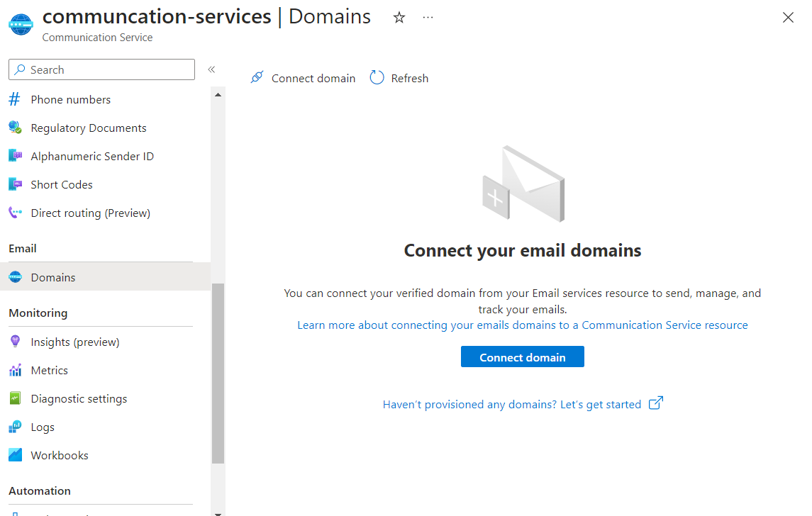Click the Communication Service subtitle text
The image size is (812, 516).
coord(97,38)
